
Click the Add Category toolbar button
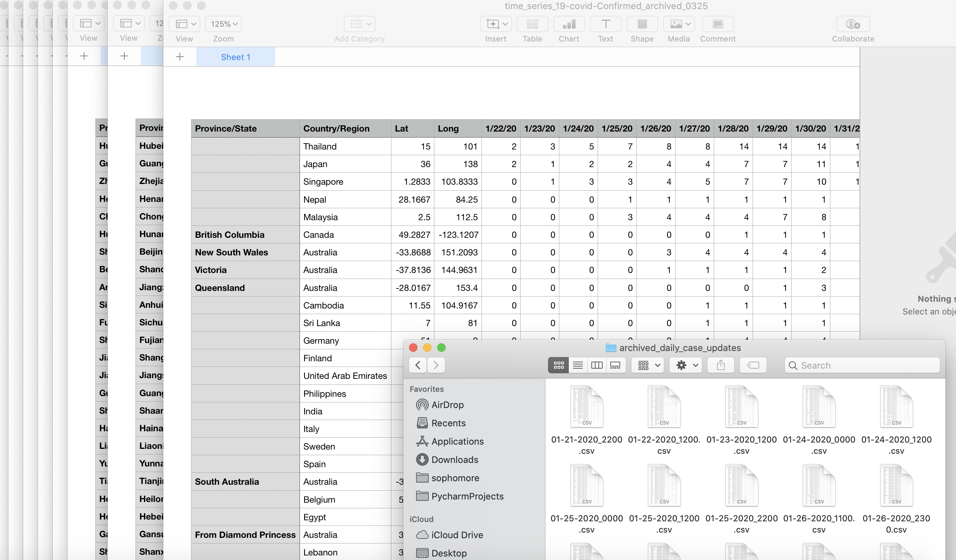pos(359,24)
